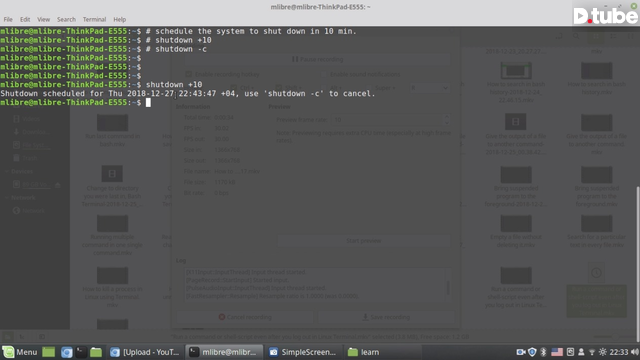
Task: Select 'Run last command in bash.mkv' thumbnail
Action: pyautogui.click(x=113, y=123)
